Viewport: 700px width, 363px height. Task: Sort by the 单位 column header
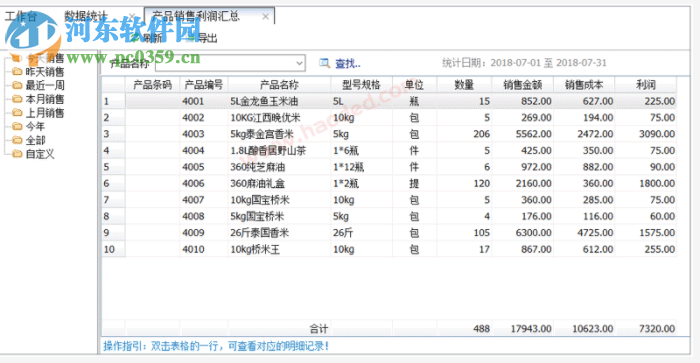(x=415, y=84)
